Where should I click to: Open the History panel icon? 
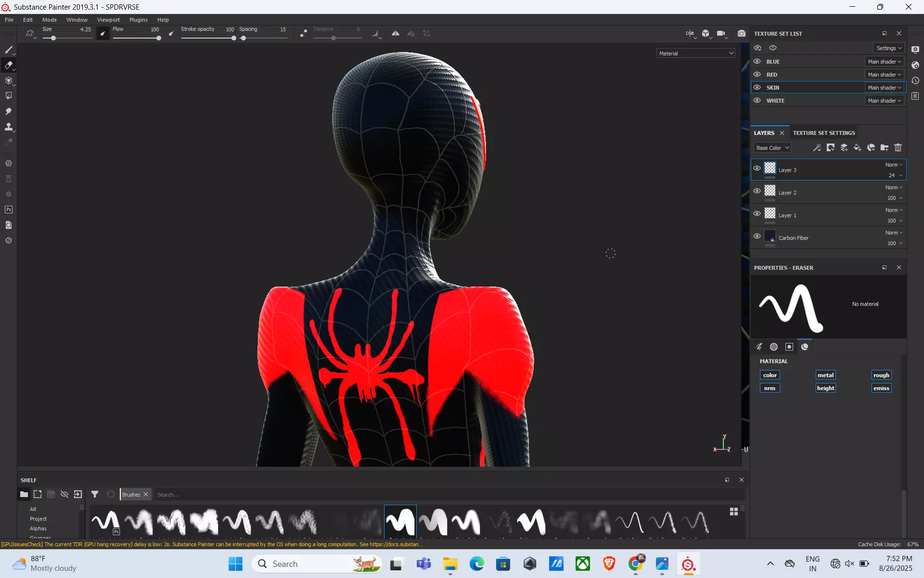coord(915,80)
